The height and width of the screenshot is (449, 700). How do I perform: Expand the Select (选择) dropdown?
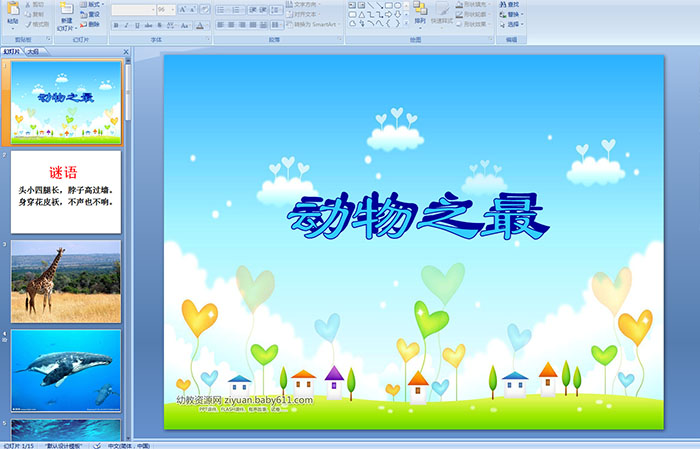point(513,24)
